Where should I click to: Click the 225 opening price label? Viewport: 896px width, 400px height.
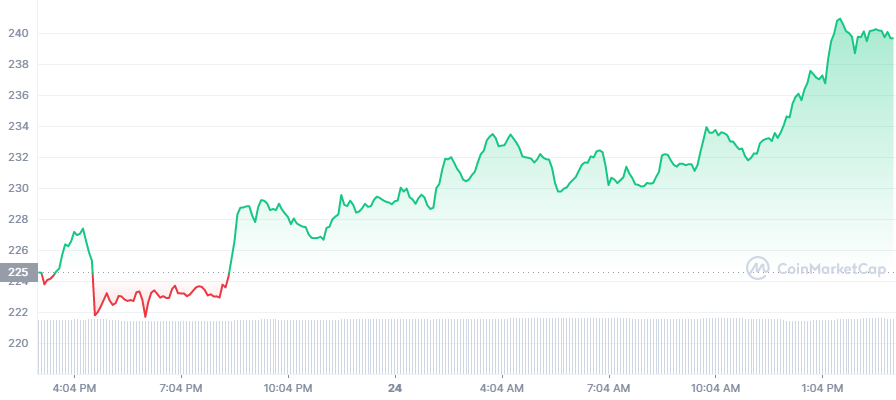coord(18,273)
